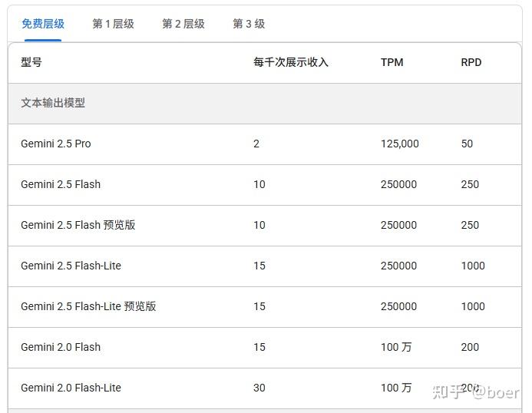Click 15 value in Gemini 2.5 Flash-Lite 预览版 row
Screen dimensions: 532x413
pos(259,306)
